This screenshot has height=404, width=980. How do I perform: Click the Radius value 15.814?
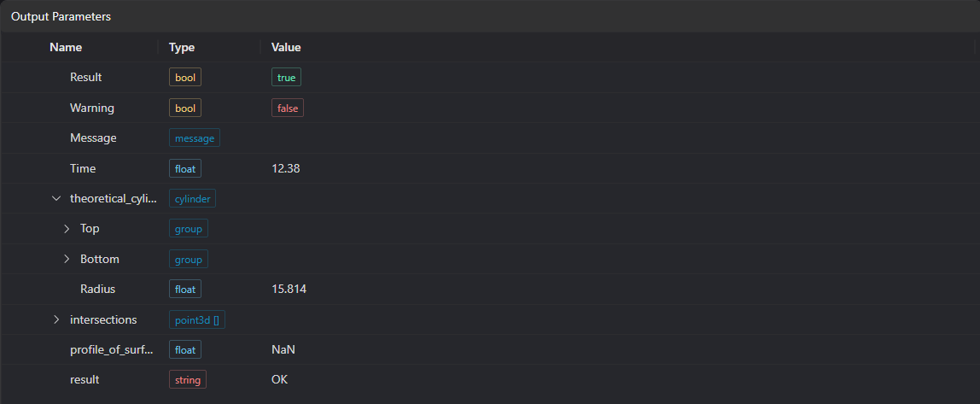[289, 289]
